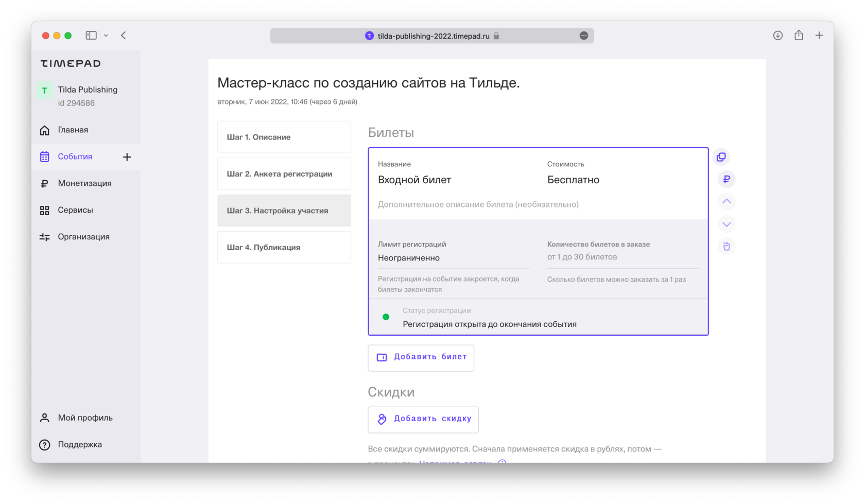Open Сервисы in the sidebar
Screen dimensions: 865x504
point(85,210)
